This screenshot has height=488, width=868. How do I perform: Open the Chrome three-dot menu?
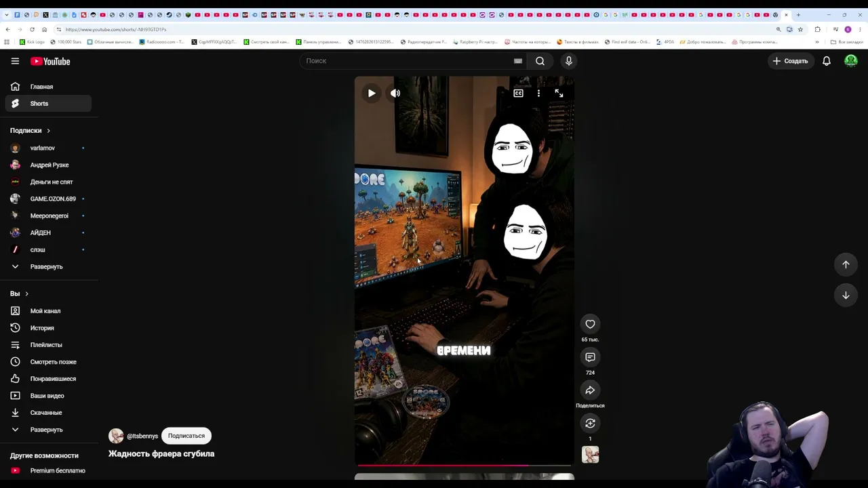[860, 29]
